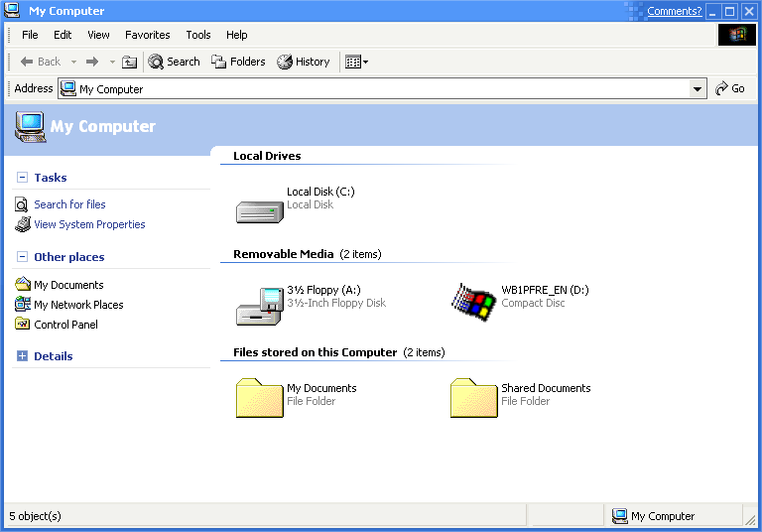The image size is (762, 532).
Task: Toggle the Folders pane button
Action: coord(238,62)
